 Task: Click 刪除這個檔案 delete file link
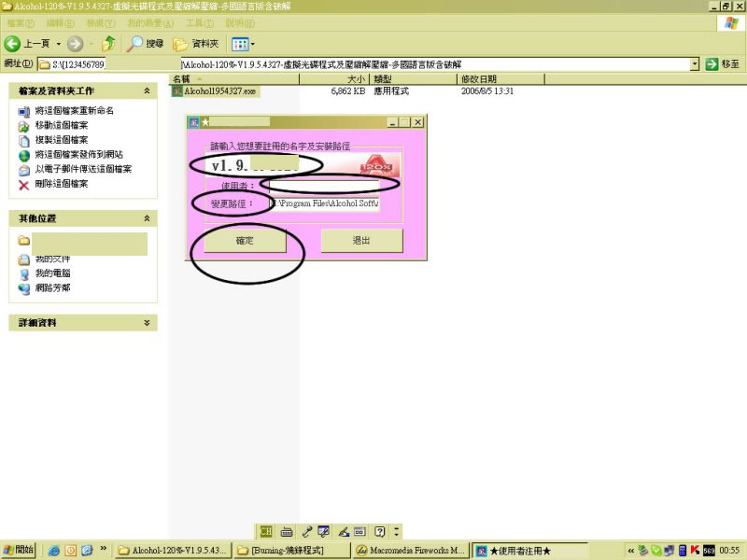62,184
